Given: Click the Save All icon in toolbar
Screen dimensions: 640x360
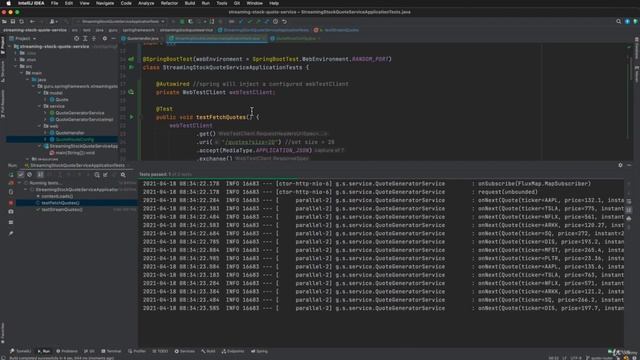Looking at the screenshot, I should click(13, 21).
